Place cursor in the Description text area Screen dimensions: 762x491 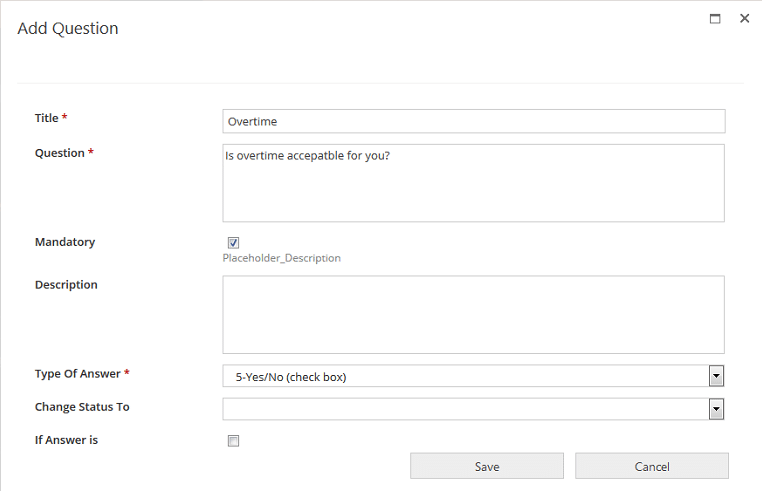click(x=473, y=315)
